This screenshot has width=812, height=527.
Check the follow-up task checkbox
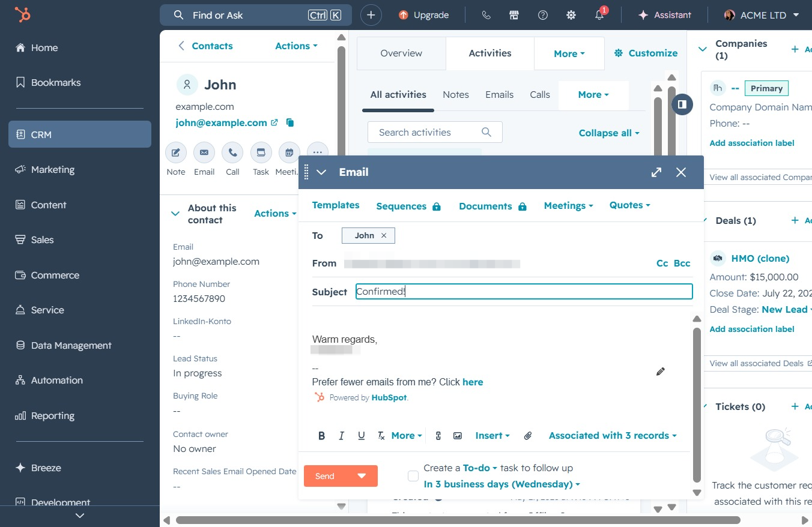click(x=413, y=476)
